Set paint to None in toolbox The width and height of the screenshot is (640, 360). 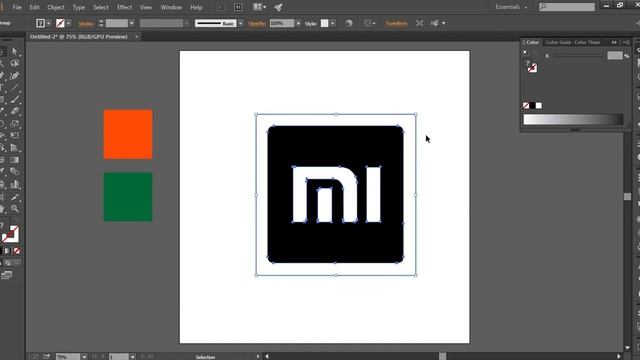pyautogui.click(x=17, y=251)
